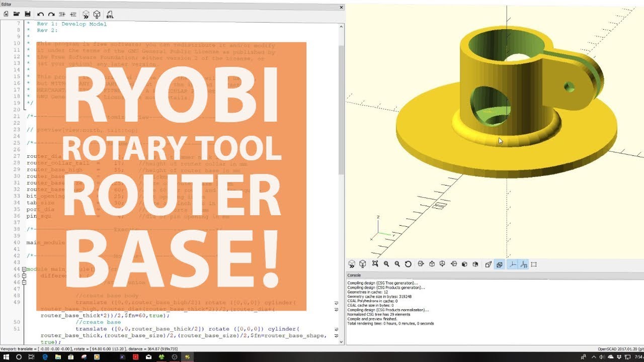Viewport: 644px width, 362px height.
Task: Click "CGAL Polyhedrons in cache: 0"
Action: (372, 301)
